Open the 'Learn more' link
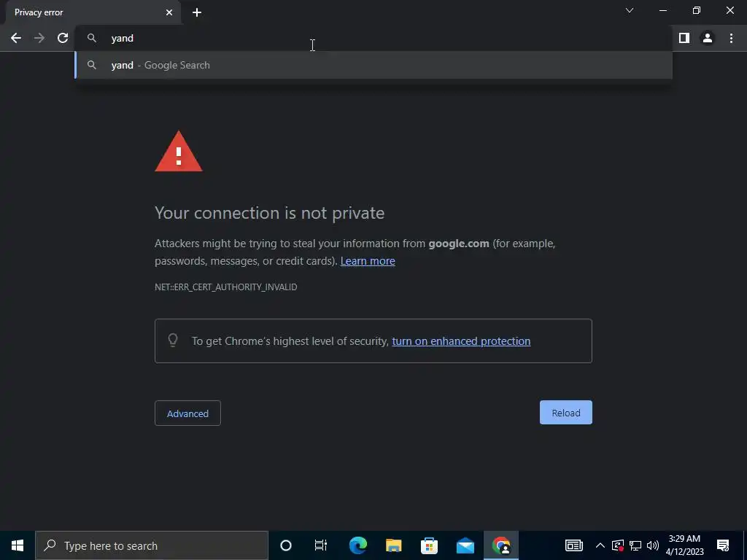Viewport: 747px width, 560px height. [368, 261]
